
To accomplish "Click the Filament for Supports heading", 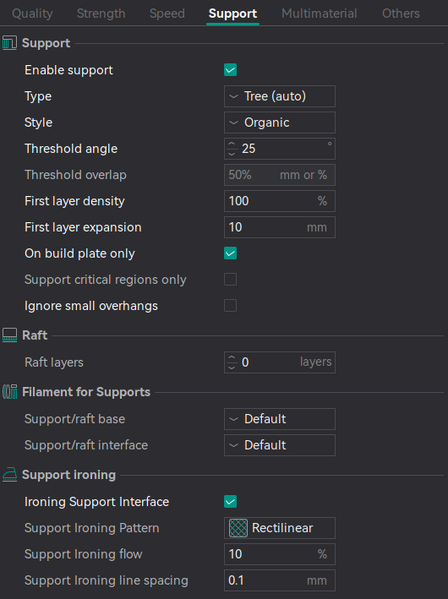I will point(86,392).
